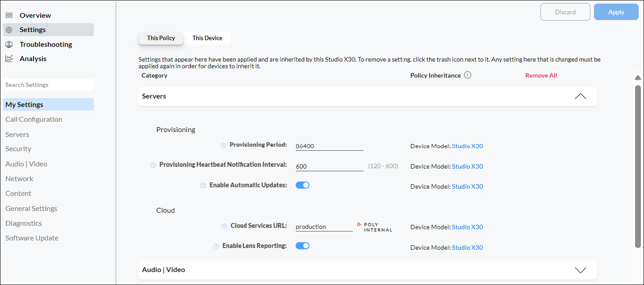Switch to the This Device tab

click(207, 38)
